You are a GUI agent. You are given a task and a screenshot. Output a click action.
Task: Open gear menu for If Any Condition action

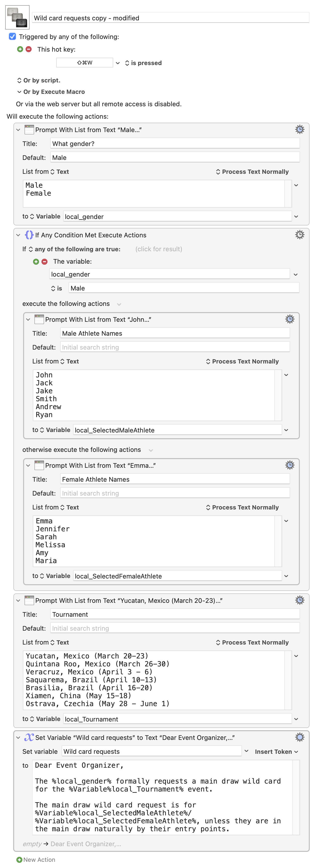coord(300,235)
